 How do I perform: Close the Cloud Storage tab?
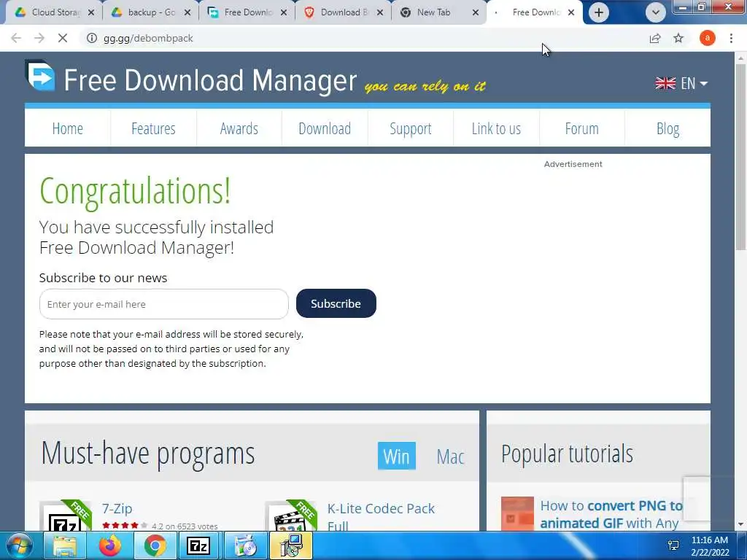pos(91,13)
